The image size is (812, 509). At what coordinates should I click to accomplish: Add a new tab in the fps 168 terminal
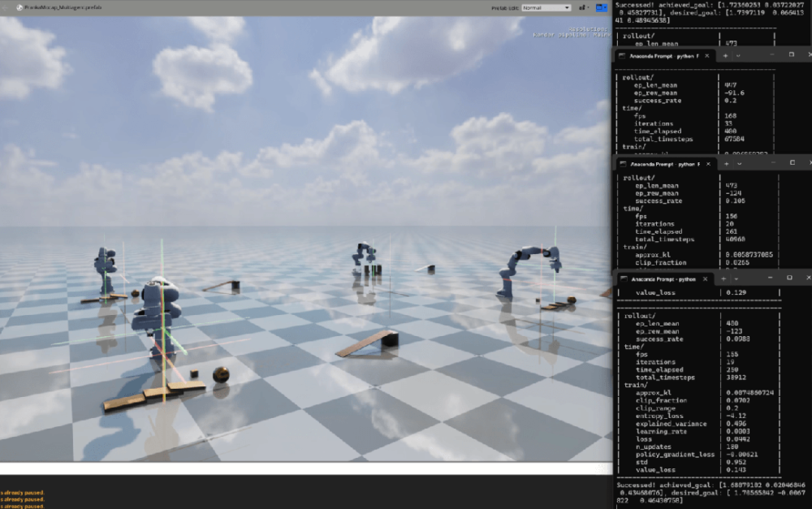(x=725, y=56)
